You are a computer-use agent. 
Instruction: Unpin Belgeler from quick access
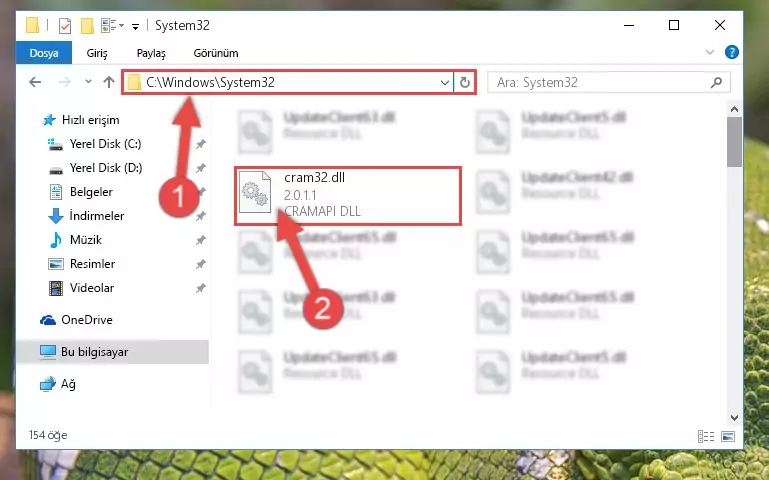tap(200, 192)
